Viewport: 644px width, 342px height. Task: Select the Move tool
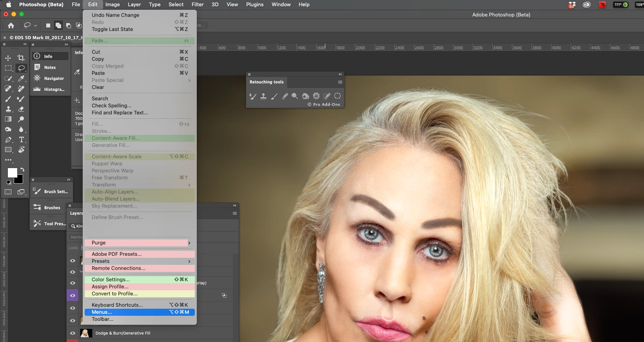pos(8,58)
